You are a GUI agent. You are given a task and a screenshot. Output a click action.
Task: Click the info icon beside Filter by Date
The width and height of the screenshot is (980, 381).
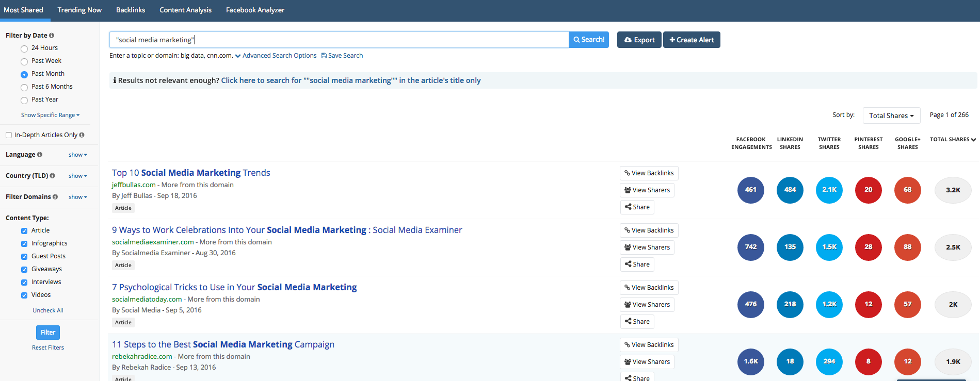pyautogui.click(x=52, y=36)
